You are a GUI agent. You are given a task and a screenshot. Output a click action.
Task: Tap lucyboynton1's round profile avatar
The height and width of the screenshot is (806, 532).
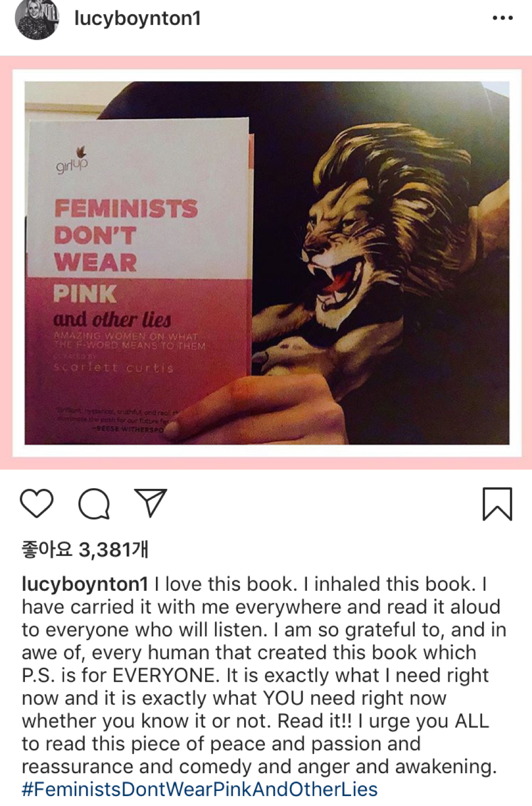(x=37, y=19)
